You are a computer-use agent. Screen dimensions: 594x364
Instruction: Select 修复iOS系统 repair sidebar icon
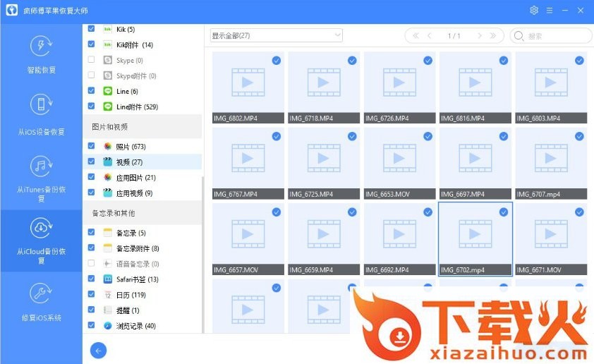(41, 293)
